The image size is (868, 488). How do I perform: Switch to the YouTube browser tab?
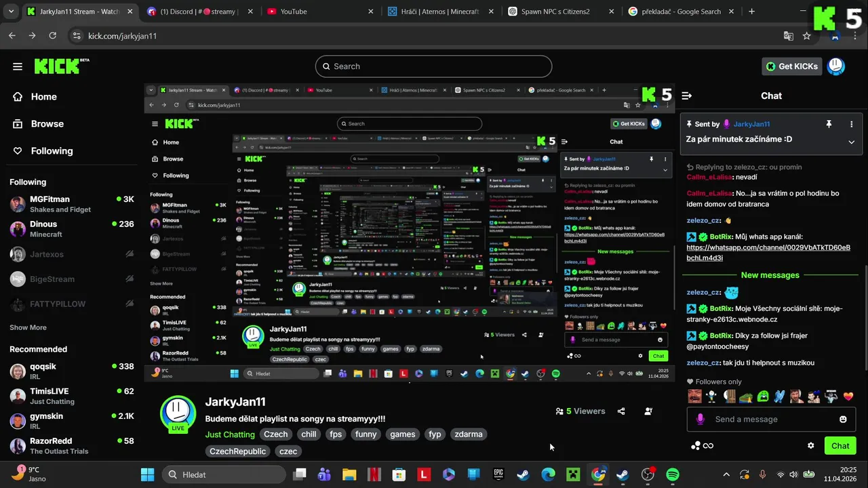pyautogui.click(x=319, y=12)
